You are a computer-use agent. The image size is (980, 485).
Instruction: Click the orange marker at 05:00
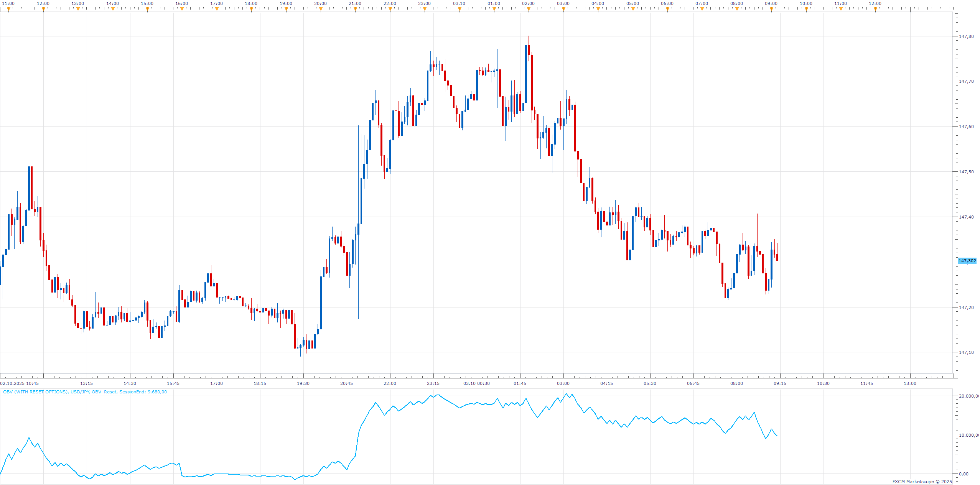633,10
